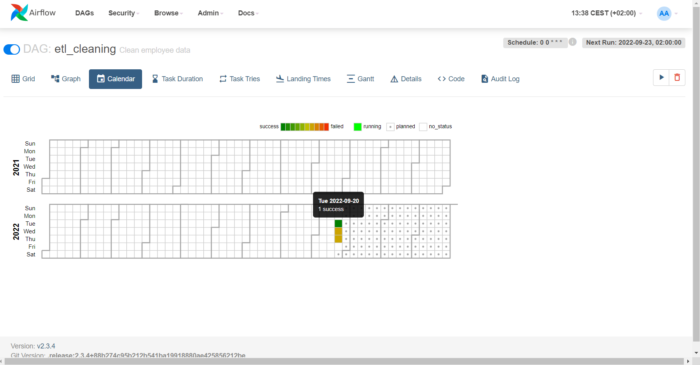Open the Task Duration tab
700x365 pixels.
177,79
